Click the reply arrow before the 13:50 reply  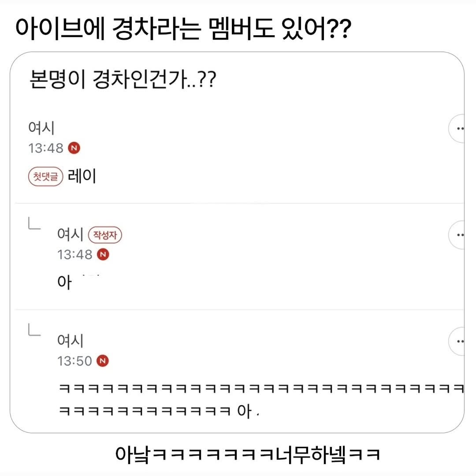coord(34,331)
